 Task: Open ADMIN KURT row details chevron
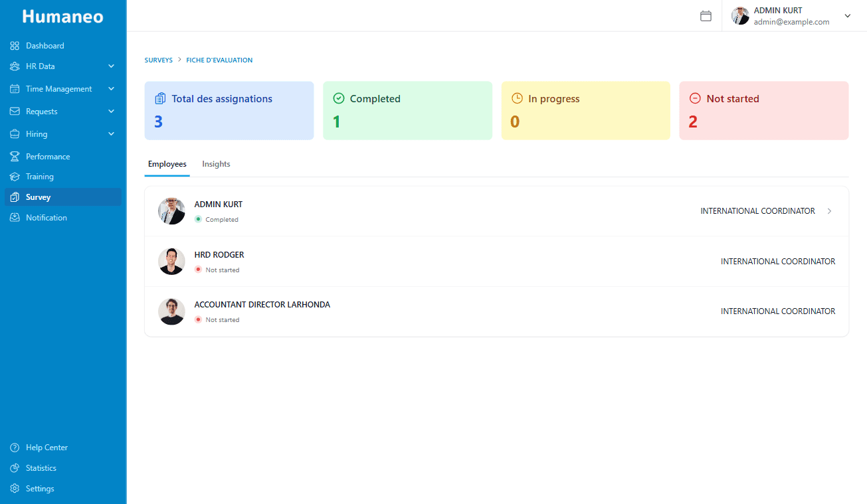[x=830, y=211]
